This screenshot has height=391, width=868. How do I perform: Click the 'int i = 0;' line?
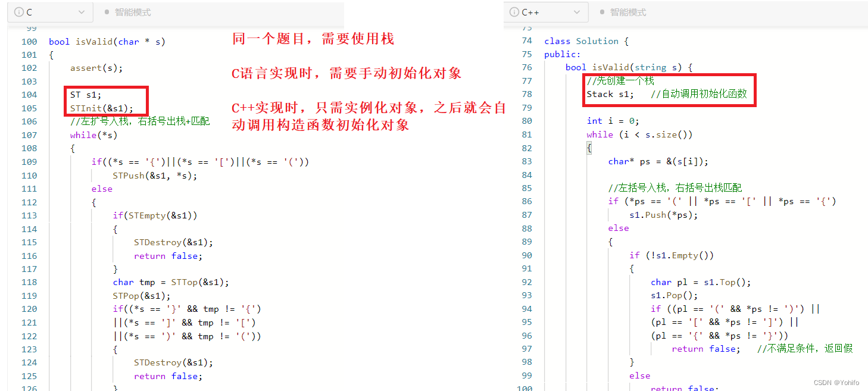pos(613,121)
